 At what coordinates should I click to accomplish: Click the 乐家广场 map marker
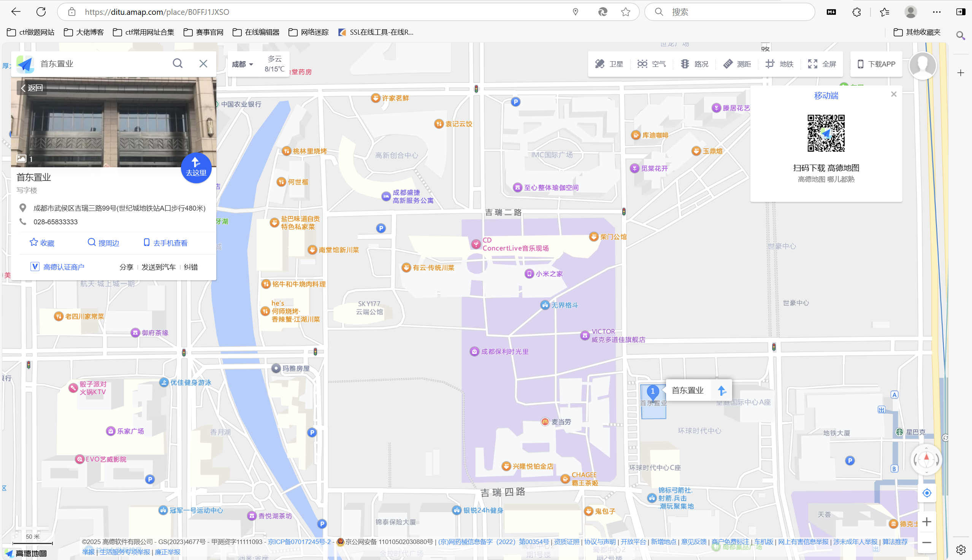pos(111,431)
